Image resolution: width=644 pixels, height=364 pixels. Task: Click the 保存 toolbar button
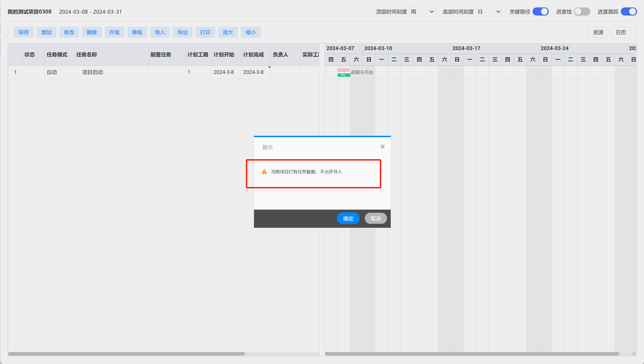tap(23, 32)
